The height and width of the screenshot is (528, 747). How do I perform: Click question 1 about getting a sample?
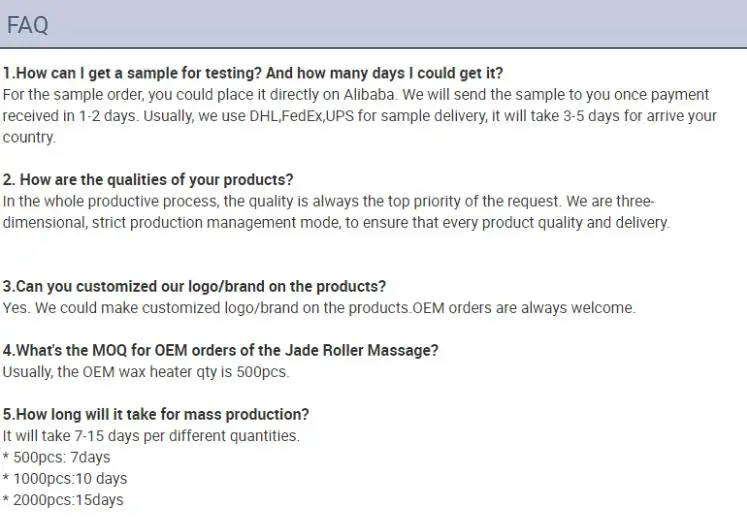[x=252, y=73]
